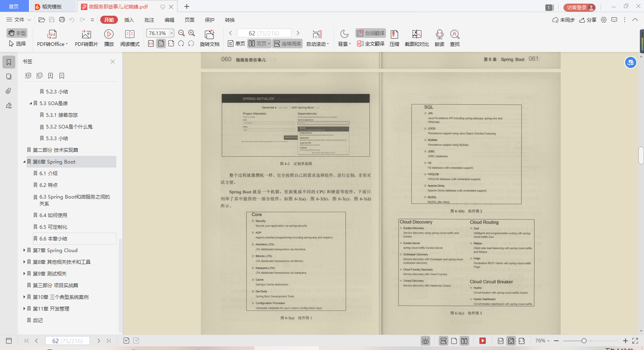Switch to 阅读模式 reading mode
This screenshot has height=350, width=644.
(x=130, y=38)
